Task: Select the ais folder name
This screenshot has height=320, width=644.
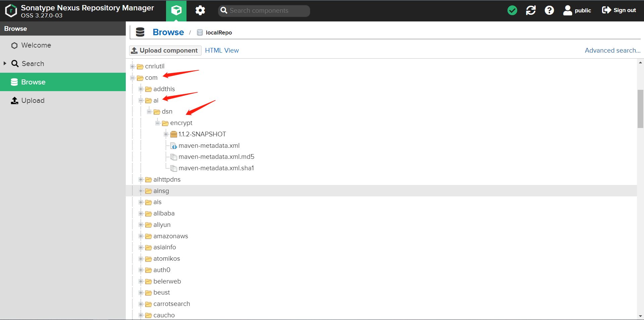Action: [157, 202]
